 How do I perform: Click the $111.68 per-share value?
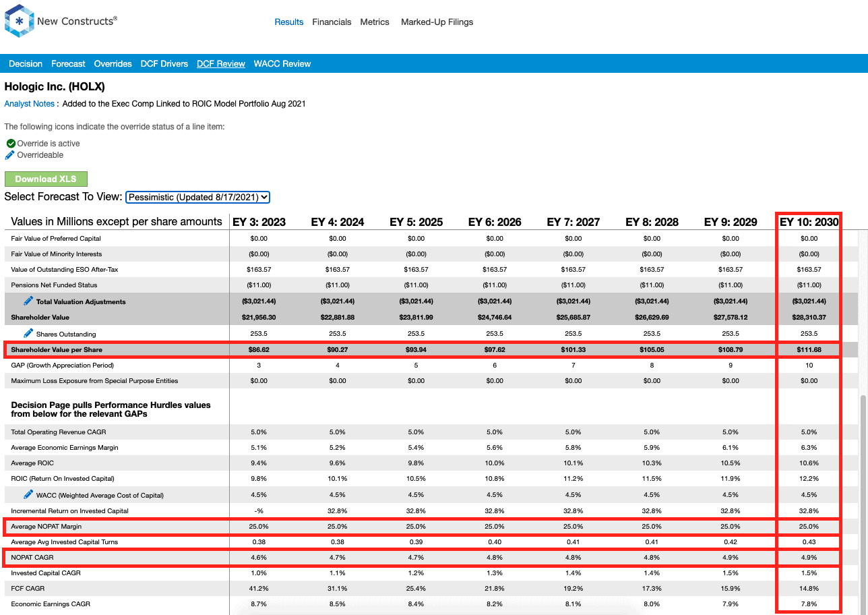click(x=809, y=350)
